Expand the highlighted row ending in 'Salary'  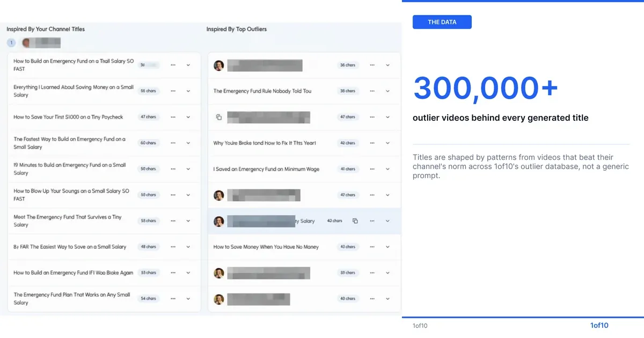[x=387, y=221]
